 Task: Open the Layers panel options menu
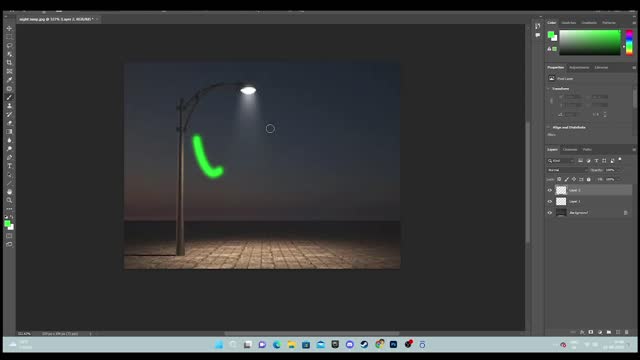click(634, 150)
